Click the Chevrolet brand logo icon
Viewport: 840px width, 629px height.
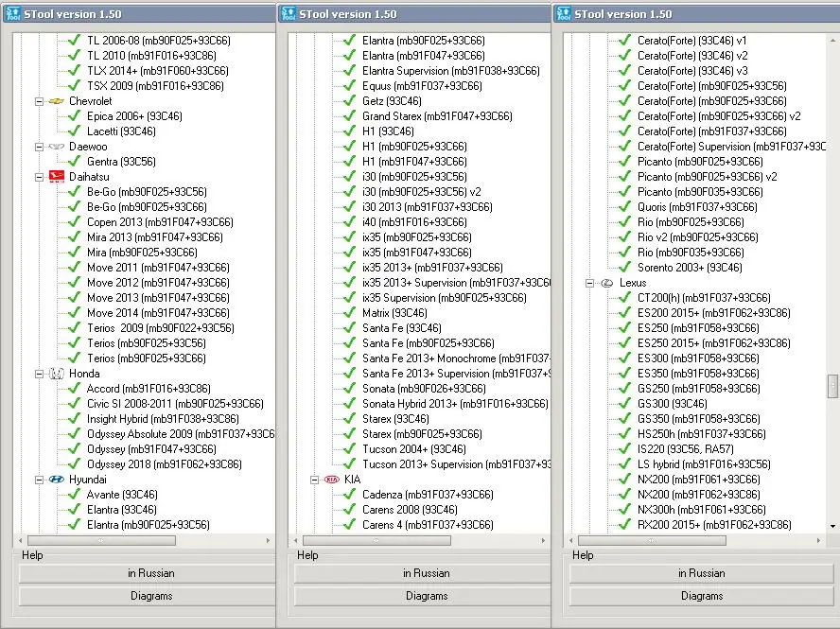pos(56,101)
